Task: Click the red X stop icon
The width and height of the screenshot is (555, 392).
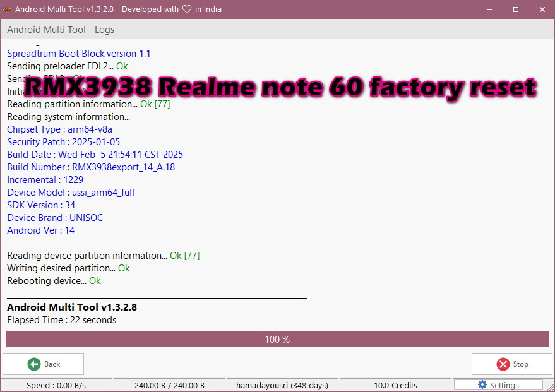Action: click(503, 364)
